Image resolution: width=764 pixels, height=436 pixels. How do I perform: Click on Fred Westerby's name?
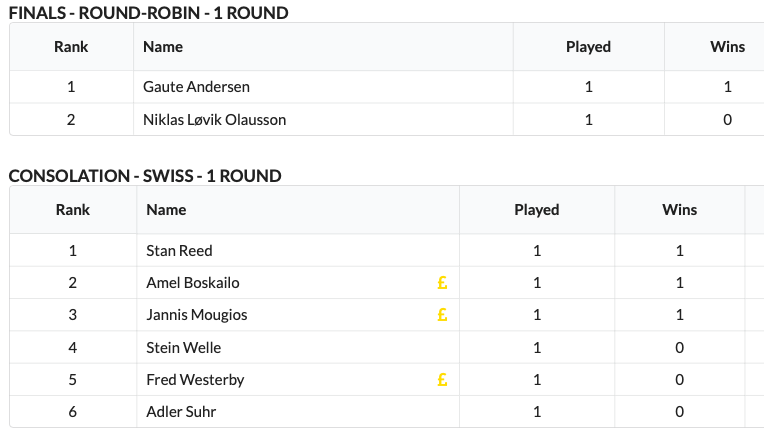(x=195, y=380)
